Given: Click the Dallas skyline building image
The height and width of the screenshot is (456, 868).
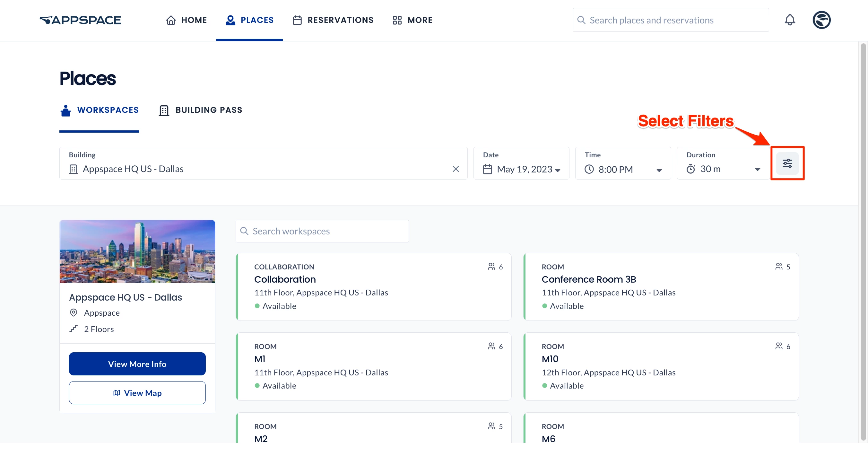Looking at the screenshot, I should [x=137, y=251].
